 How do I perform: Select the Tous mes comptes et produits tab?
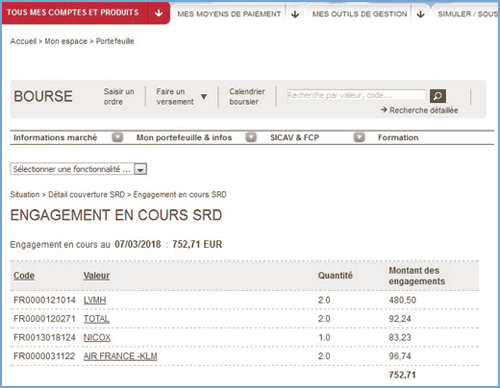click(x=72, y=13)
